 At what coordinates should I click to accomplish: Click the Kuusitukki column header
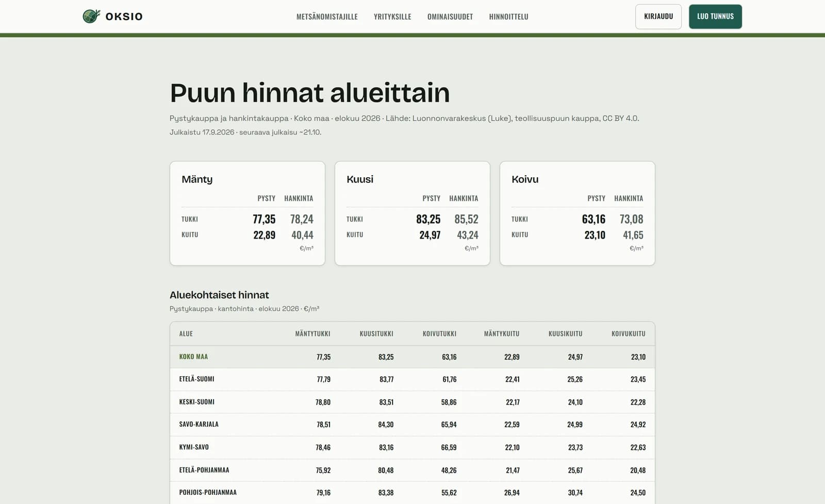[376, 333]
